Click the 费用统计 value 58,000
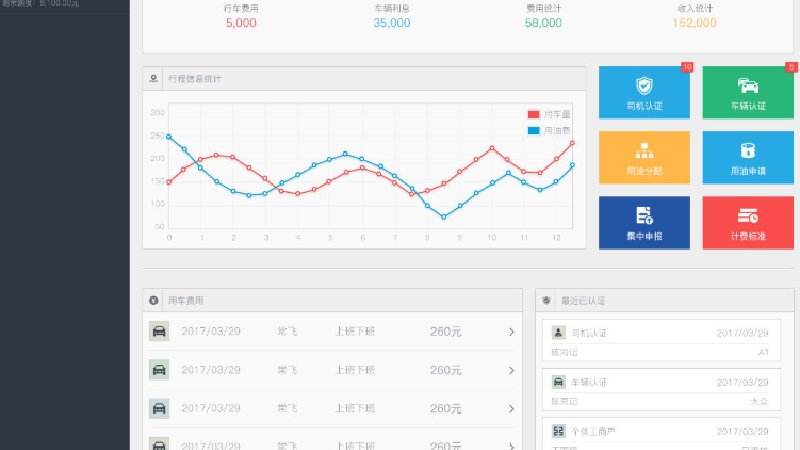Viewport: 800px width, 450px height. 543,23
